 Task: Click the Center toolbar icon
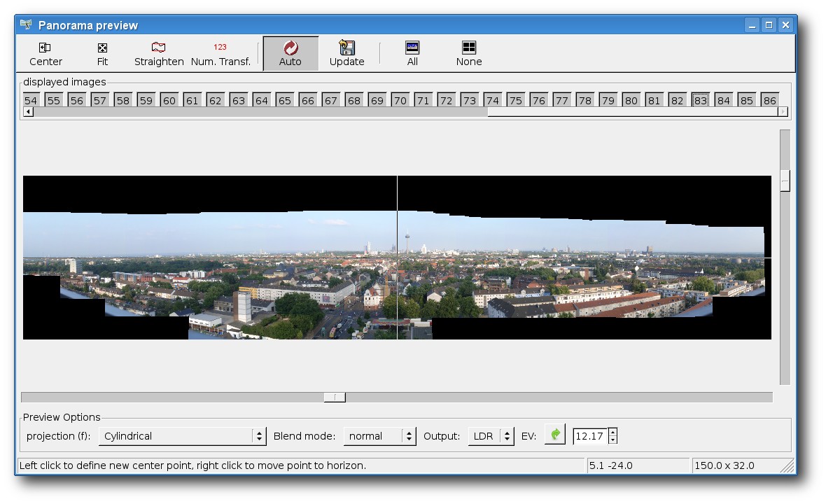(x=45, y=48)
